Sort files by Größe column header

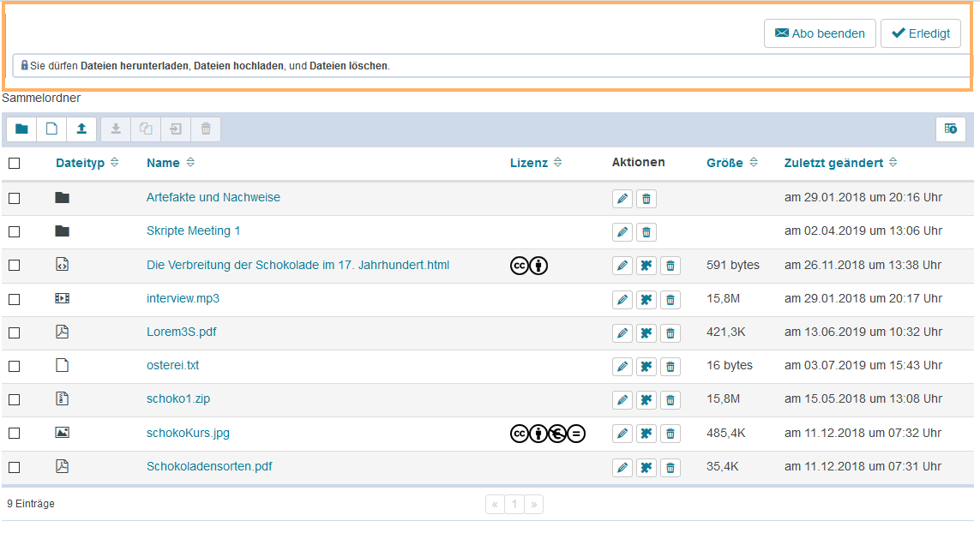click(x=724, y=163)
